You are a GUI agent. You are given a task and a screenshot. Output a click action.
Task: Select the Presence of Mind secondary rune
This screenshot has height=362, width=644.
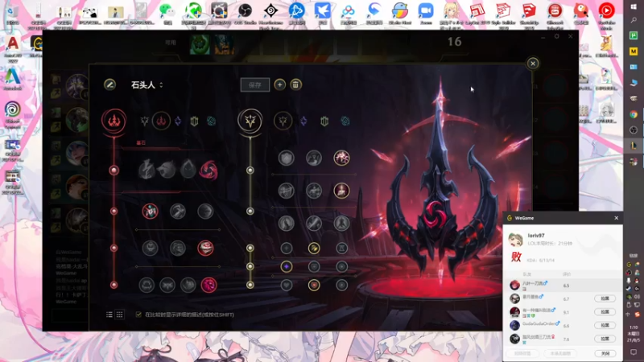click(341, 158)
